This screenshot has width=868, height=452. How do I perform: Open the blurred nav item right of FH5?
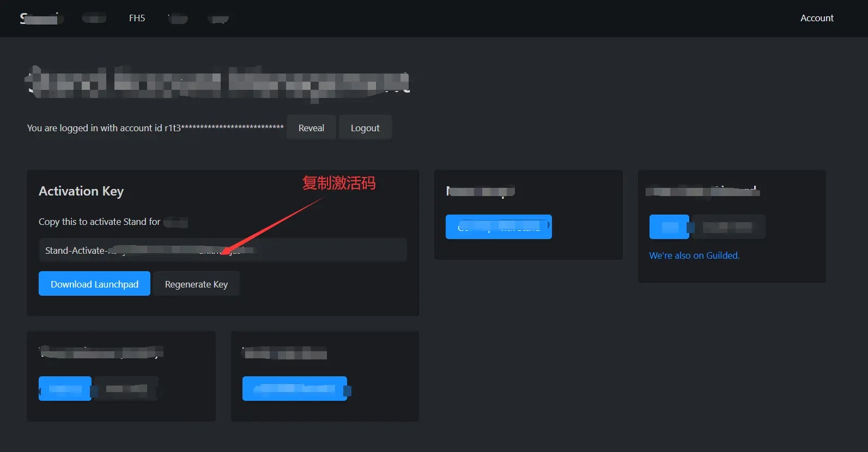pyautogui.click(x=178, y=19)
